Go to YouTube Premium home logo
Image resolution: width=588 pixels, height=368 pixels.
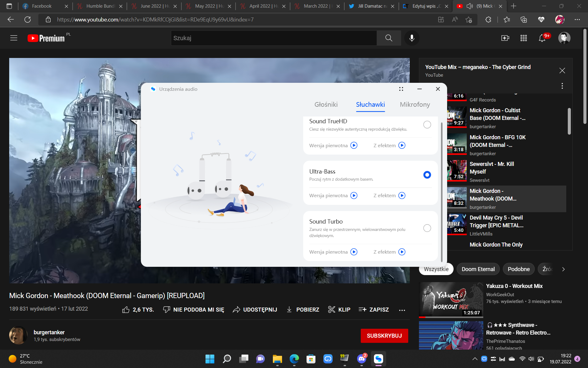(x=46, y=38)
